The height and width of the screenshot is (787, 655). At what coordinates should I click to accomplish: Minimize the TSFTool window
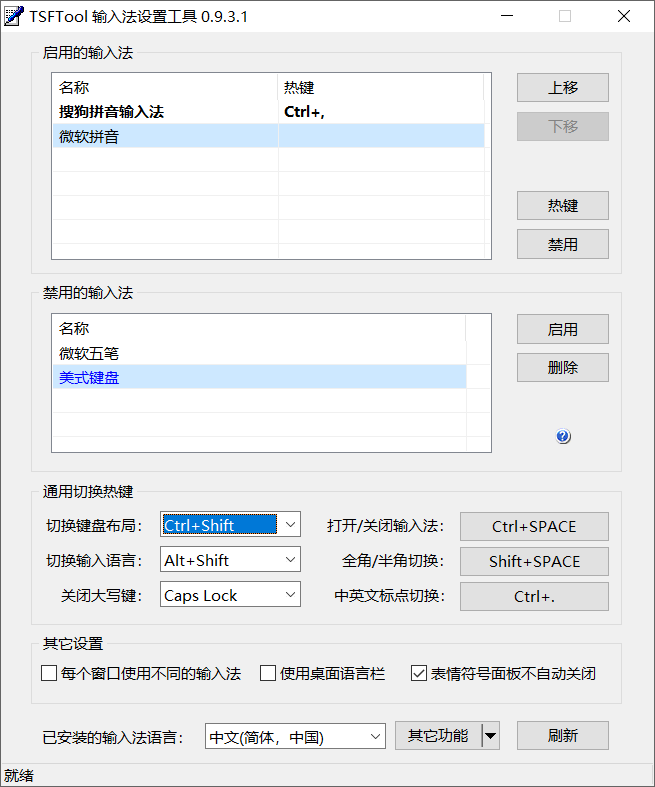(507, 16)
